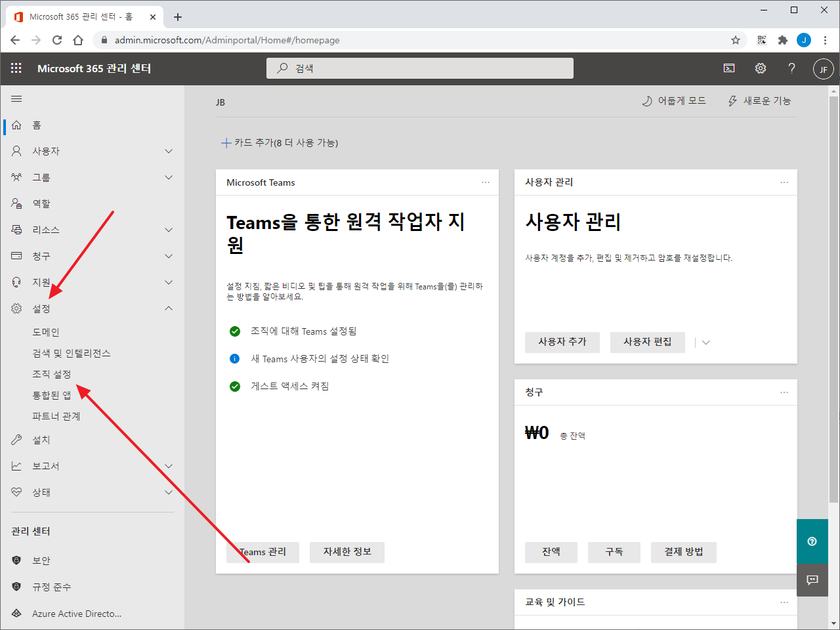
Task: Toggle 어둡게 모드 dark mode
Action: click(x=673, y=100)
